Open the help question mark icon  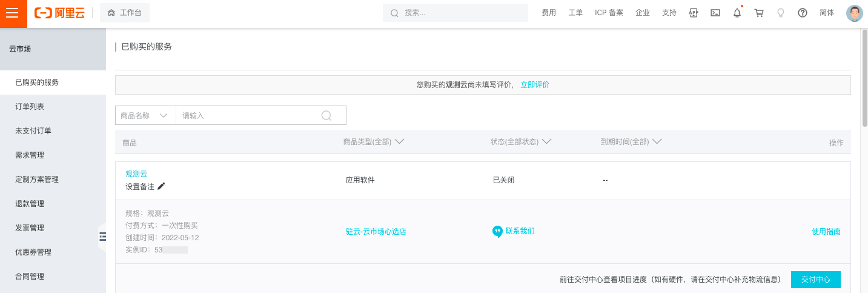pos(803,13)
